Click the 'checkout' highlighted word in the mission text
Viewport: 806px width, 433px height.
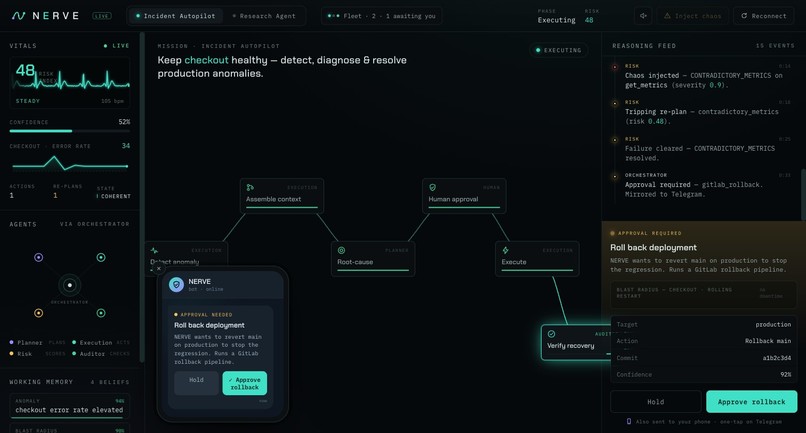click(x=206, y=60)
